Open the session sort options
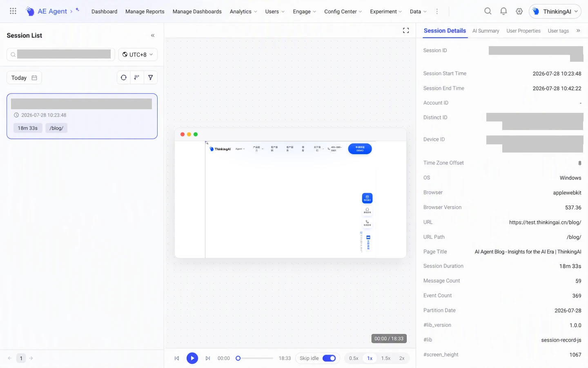 (137, 77)
